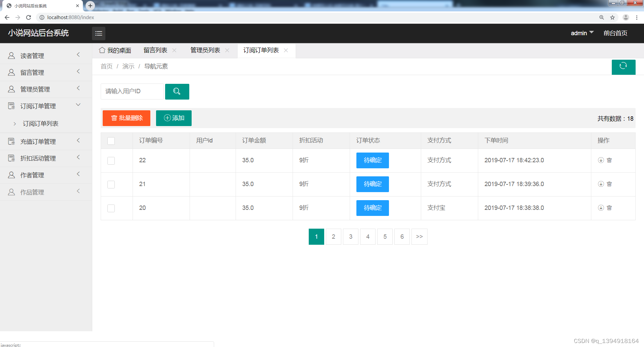Open the browser profile avatar
644x347 pixels.
[x=626, y=17]
